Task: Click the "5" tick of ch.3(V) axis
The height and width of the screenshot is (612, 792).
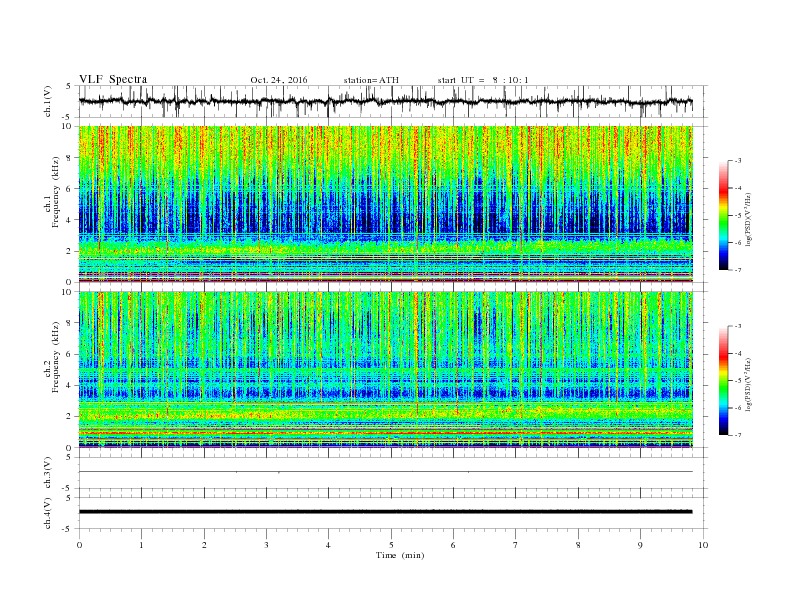Action: pyautogui.click(x=69, y=457)
